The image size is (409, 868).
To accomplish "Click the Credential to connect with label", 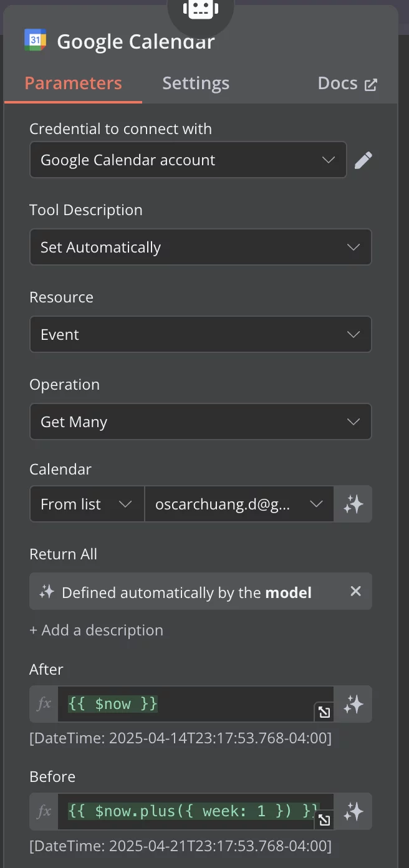I will point(120,129).
